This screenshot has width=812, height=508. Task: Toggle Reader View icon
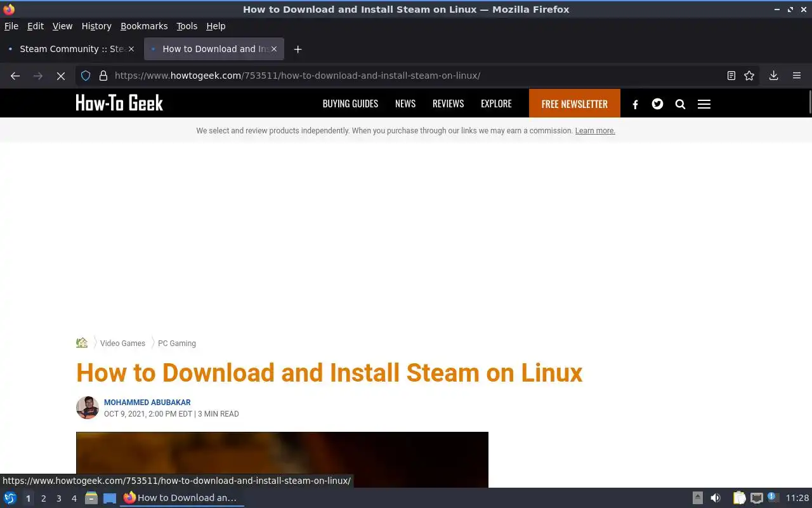pyautogui.click(x=731, y=76)
